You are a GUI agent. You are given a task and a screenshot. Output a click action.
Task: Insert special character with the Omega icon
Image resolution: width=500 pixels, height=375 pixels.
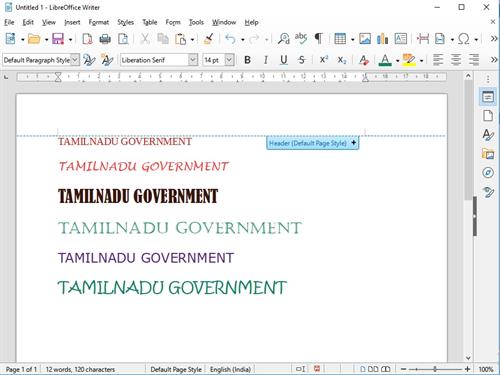(x=464, y=39)
